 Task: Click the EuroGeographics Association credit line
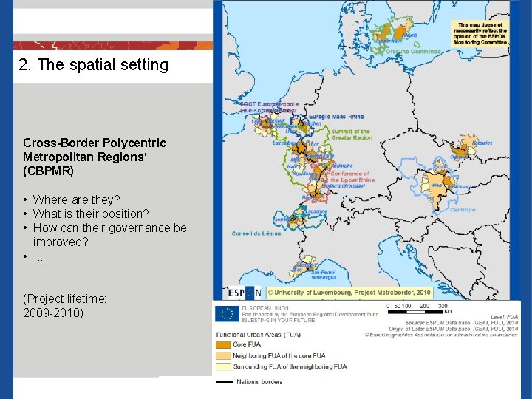tap(441, 335)
